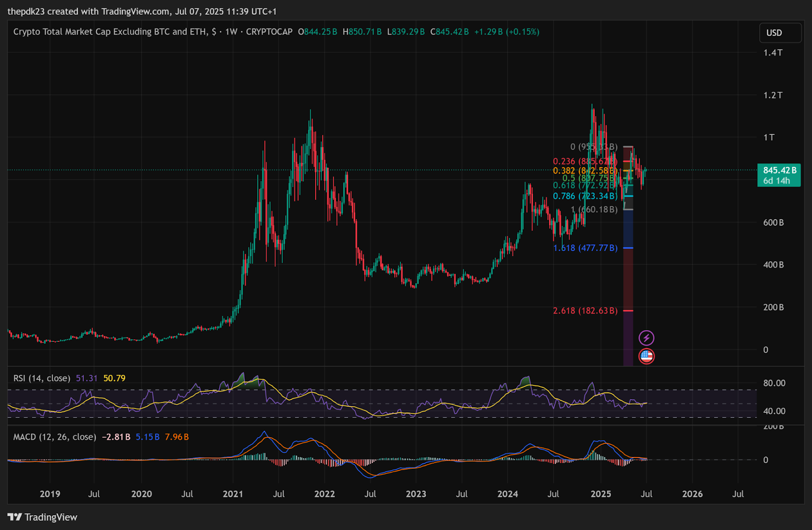The image size is (812, 530).
Task: Select the Fibonacci 0.236 level label
Action: pos(585,161)
